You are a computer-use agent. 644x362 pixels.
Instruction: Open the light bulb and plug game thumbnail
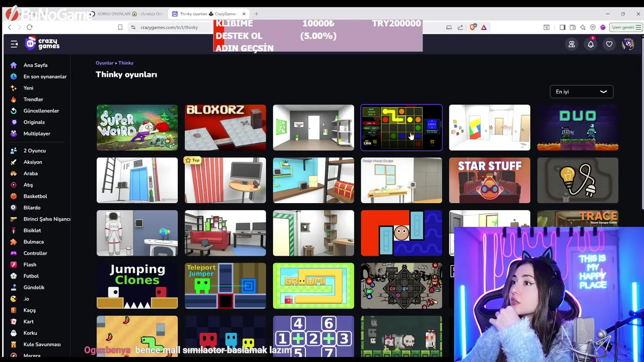(x=578, y=180)
